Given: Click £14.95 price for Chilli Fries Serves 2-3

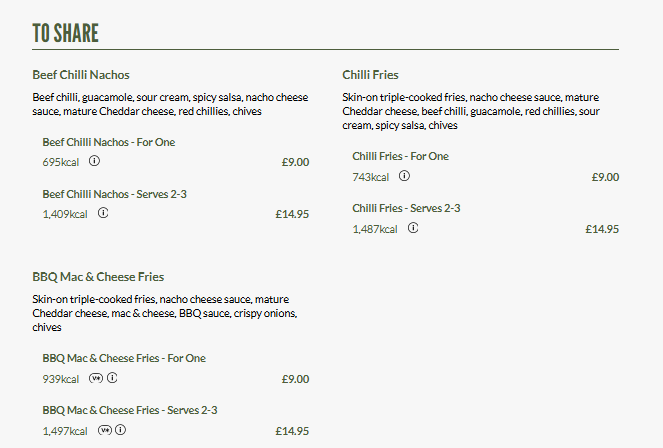Looking at the screenshot, I should 602,229.
